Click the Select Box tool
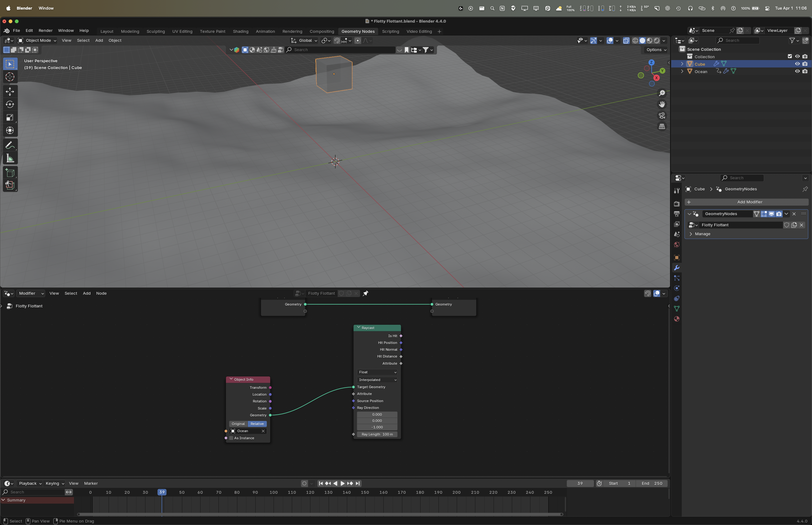812x525 pixels. tap(10, 64)
